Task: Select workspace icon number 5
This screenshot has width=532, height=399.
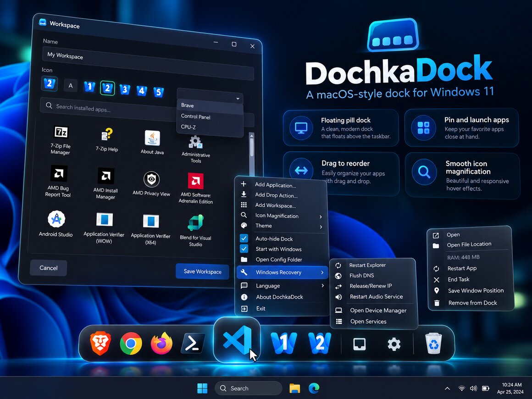Action: click(158, 92)
